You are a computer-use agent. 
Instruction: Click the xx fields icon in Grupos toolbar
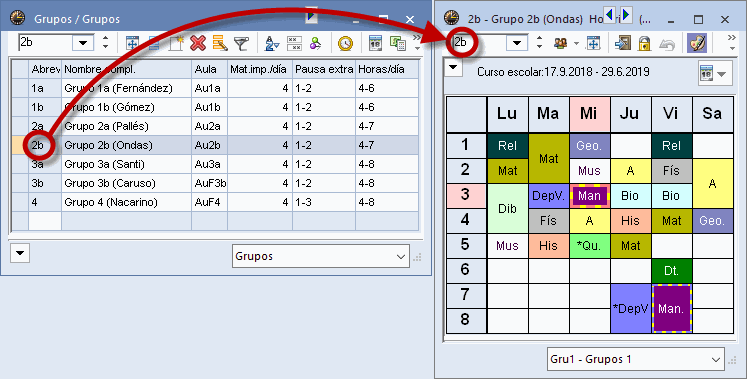(x=294, y=43)
